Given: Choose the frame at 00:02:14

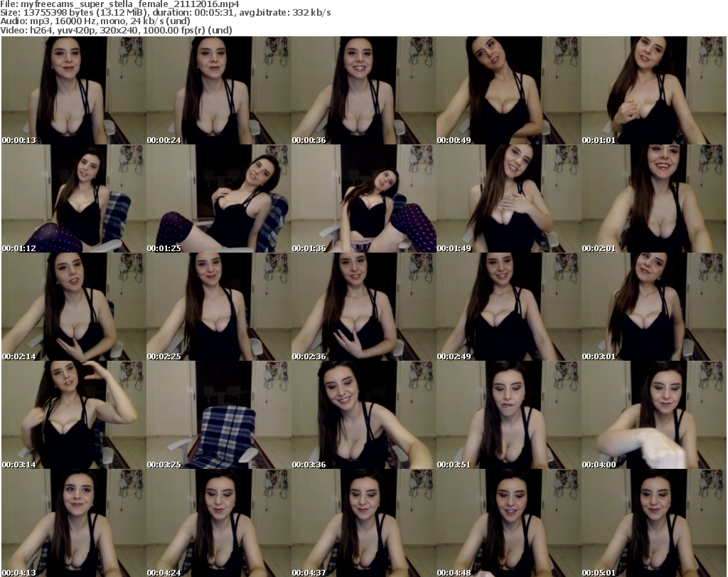Looking at the screenshot, I should tap(74, 307).
